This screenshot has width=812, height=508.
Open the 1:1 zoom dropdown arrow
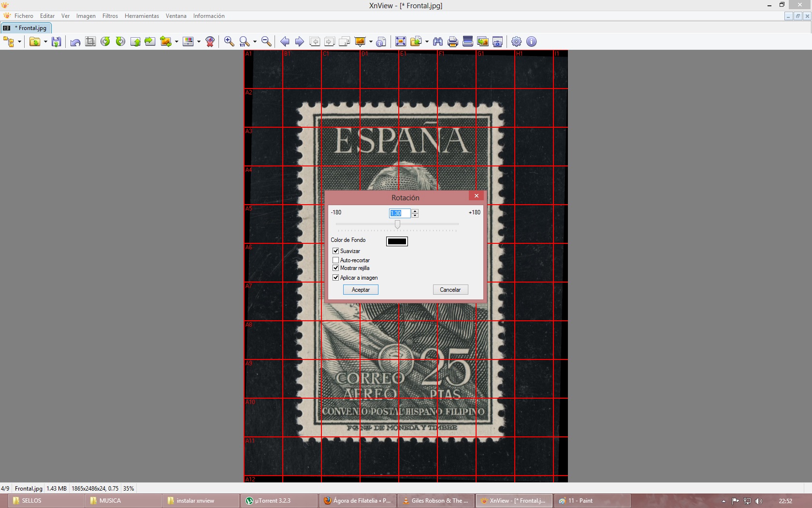[255, 42]
